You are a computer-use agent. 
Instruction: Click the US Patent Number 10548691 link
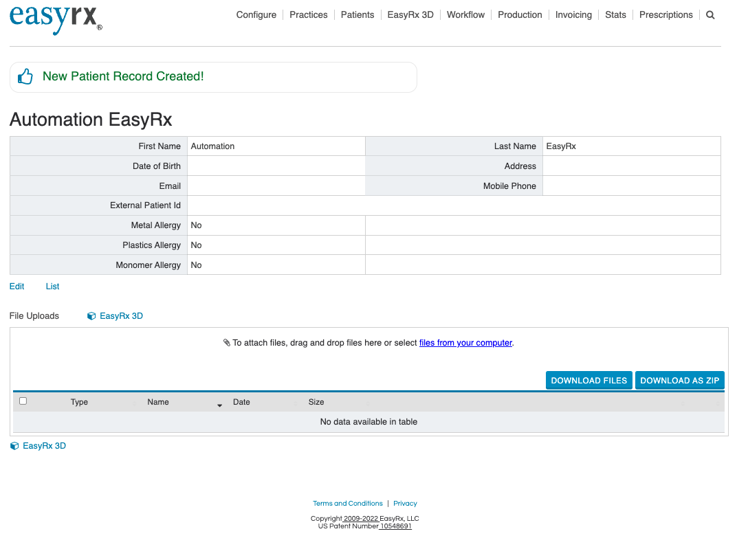395,526
